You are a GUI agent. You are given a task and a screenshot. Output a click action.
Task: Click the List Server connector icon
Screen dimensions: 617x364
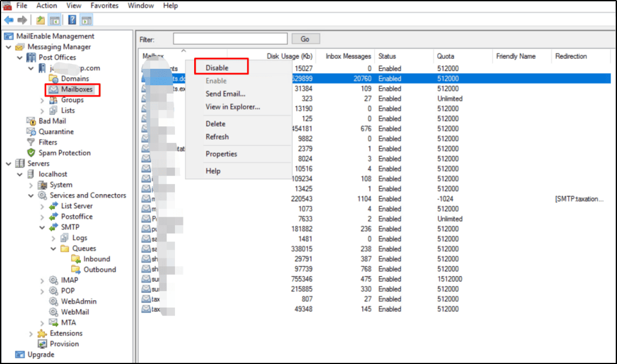coord(54,206)
